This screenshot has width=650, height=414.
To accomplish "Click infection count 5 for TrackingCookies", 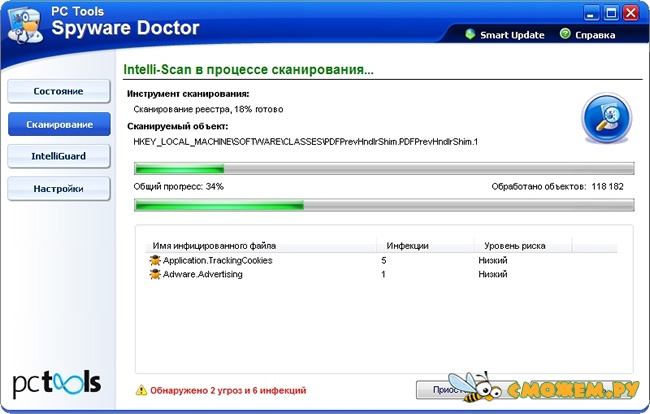I will 384,261.
